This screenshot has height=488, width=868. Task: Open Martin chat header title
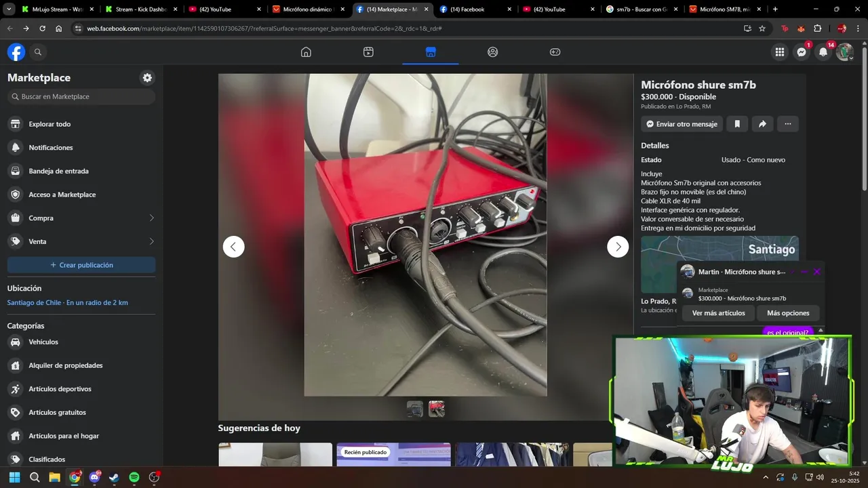tap(742, 272)
